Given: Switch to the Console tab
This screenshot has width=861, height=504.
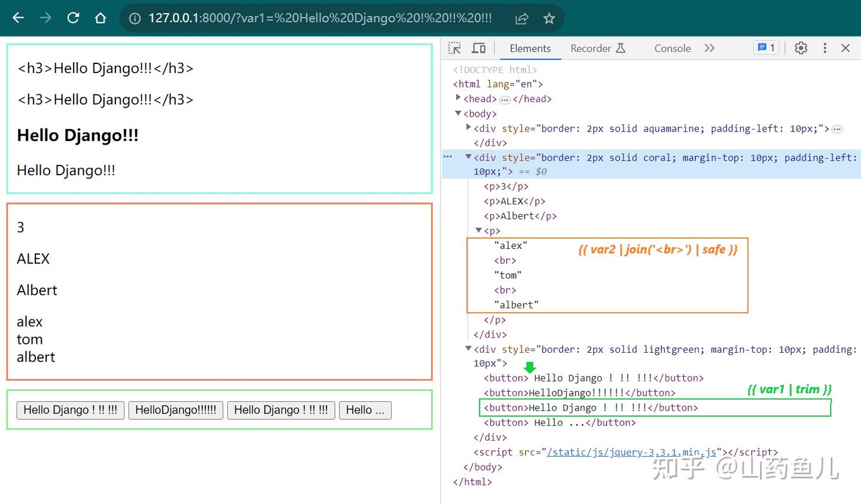Looking at the screenshot, I should (672, 48).
